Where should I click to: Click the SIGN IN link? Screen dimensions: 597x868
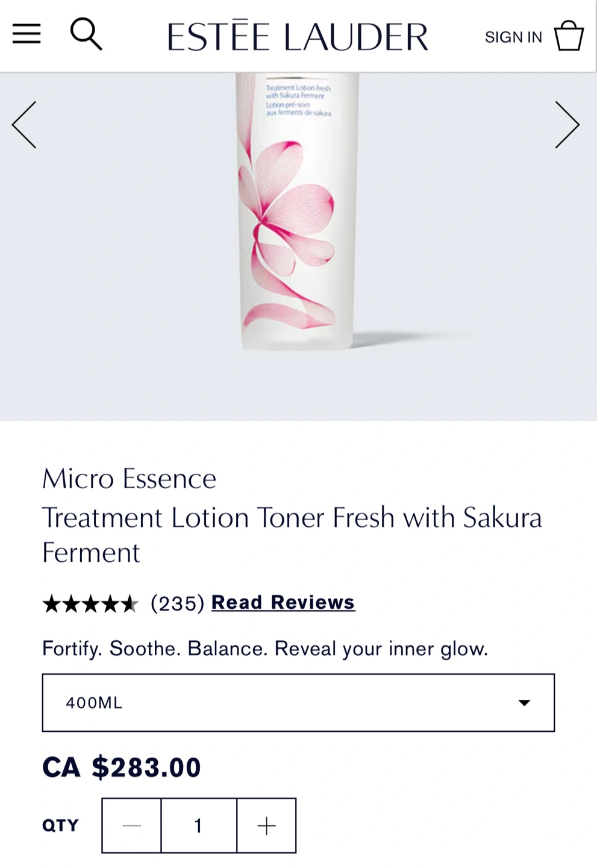point(513,37)
